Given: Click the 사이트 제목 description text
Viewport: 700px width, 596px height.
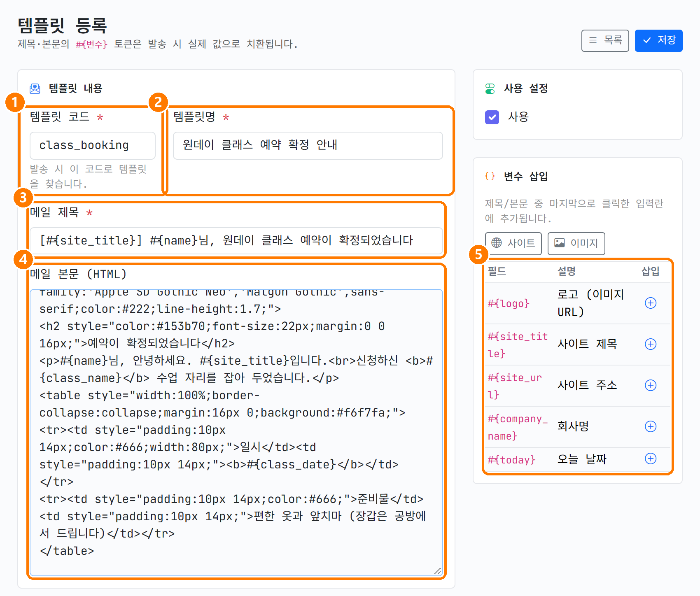Looking at the screenshot, I should click(587, 344).
